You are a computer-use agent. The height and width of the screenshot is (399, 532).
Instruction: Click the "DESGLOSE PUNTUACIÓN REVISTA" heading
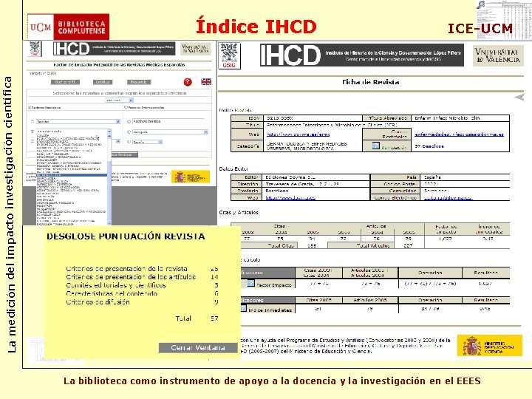pyautogui.click(x=126, y=236)
